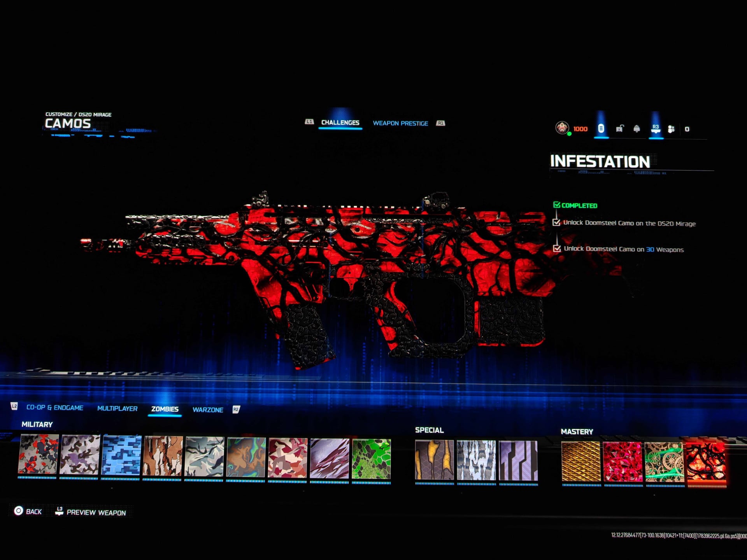
Task: Click the MASTERY category label
Action: tap(577, 432)
